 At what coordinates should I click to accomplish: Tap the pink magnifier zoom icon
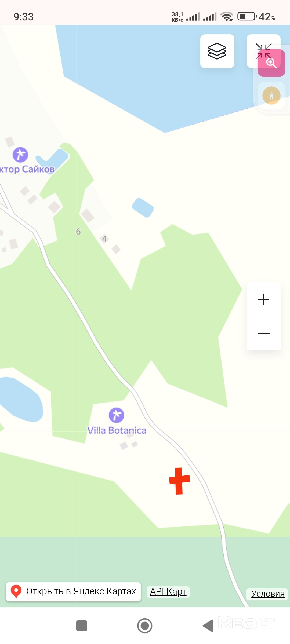click(271, 63)
